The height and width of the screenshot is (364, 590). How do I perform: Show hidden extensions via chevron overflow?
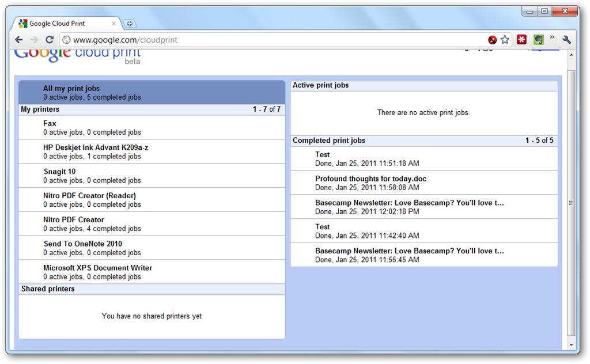coord(552,37)
